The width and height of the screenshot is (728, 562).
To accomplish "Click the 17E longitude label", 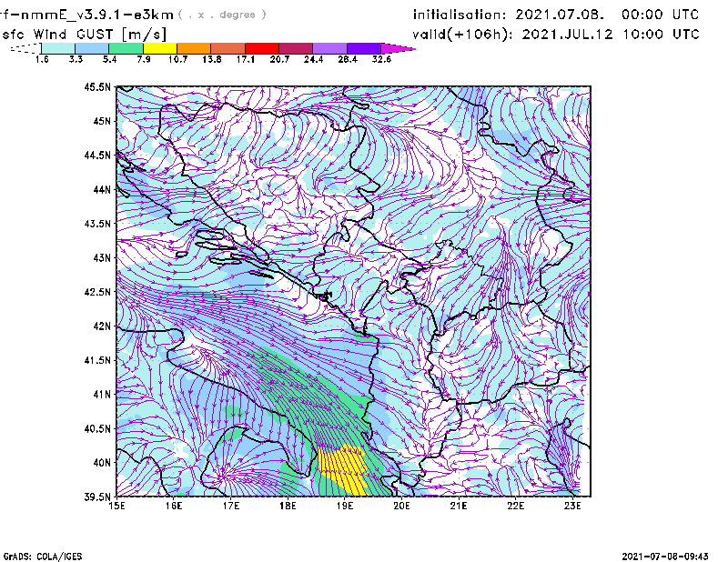I will point(231,506).
